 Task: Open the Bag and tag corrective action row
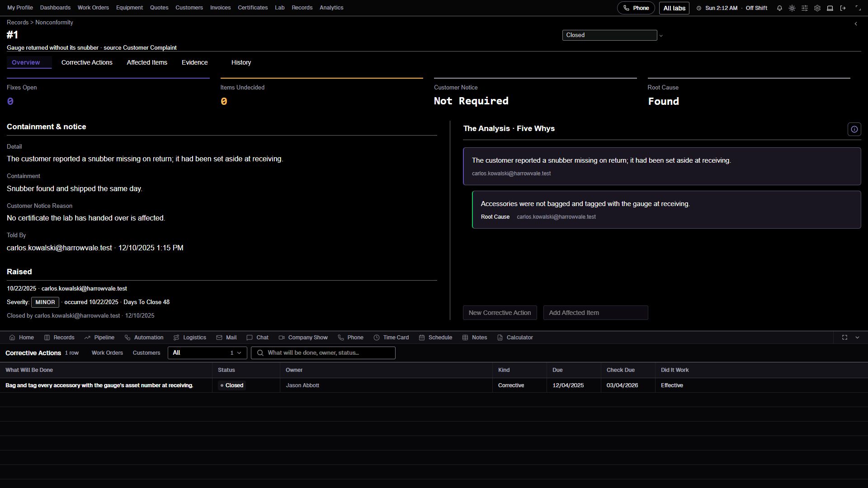pos(434,385)
